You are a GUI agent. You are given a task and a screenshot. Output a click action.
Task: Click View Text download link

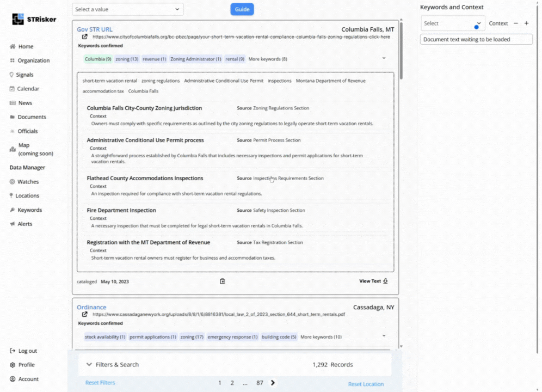[373, 281]
